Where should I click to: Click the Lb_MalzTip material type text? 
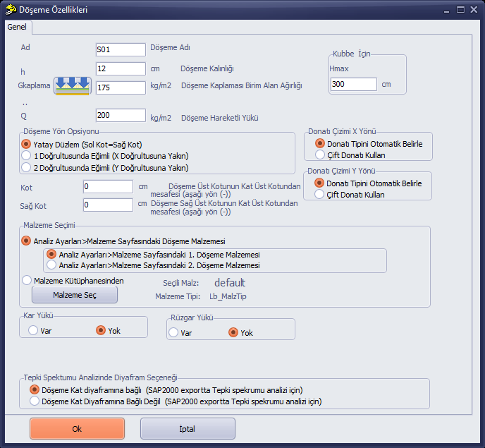(228, 296)
